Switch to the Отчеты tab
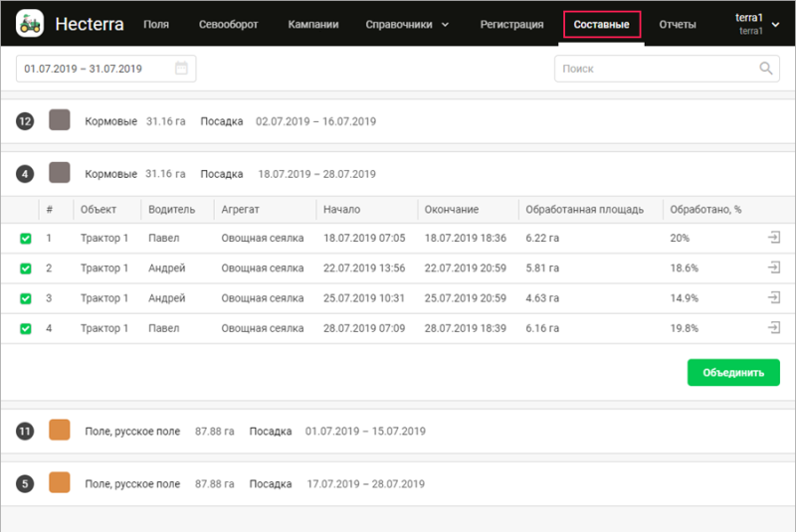This screenshot has height=532, width=796. (678, 24)
